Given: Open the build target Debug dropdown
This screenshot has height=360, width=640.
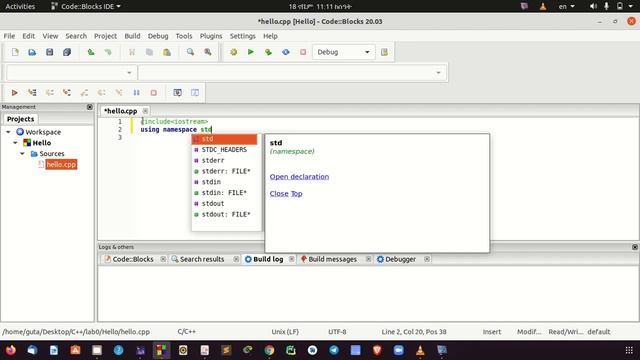Looking at the screenshot, I should pyautogui.click(x=344, y=52).
